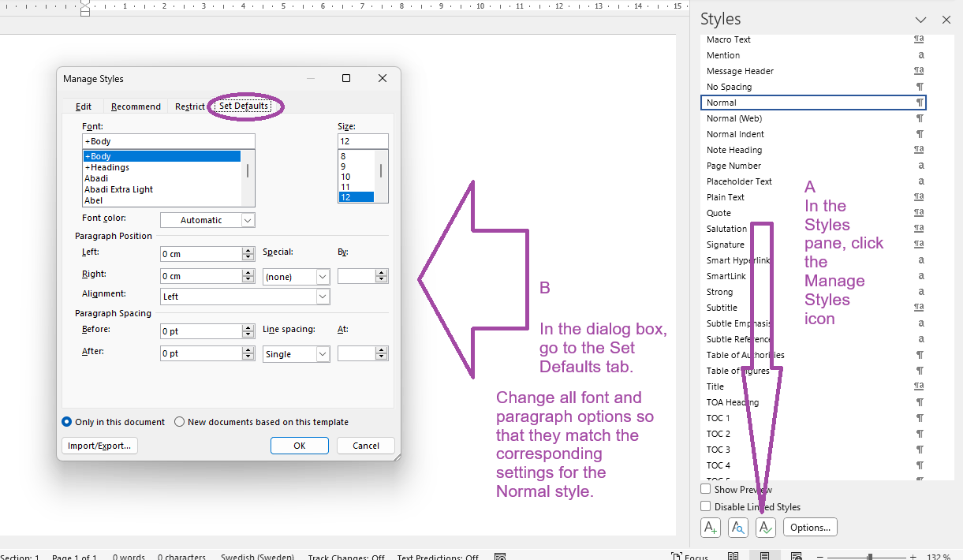Close the Styles pane
The image size is (963, 560).
(x=946, y=20)
